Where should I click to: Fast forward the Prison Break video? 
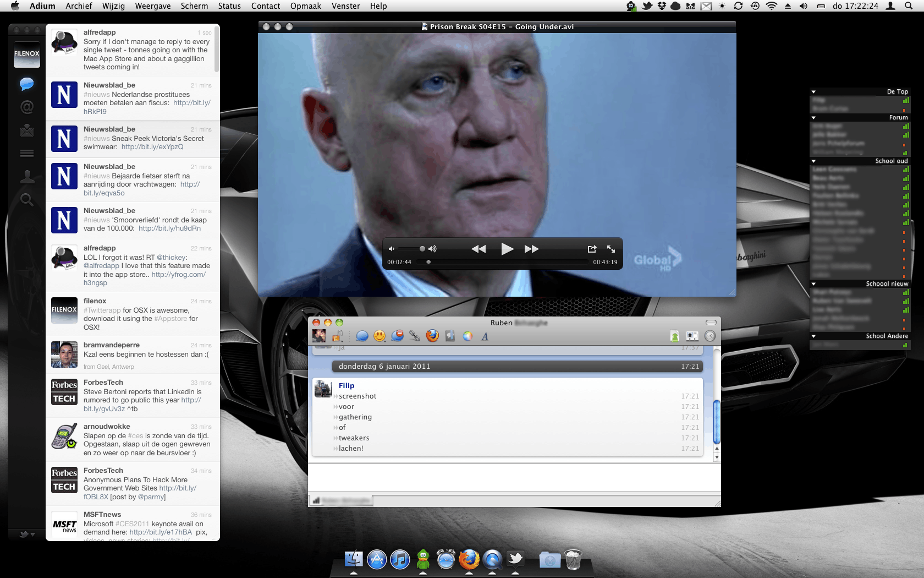[531, 249]
